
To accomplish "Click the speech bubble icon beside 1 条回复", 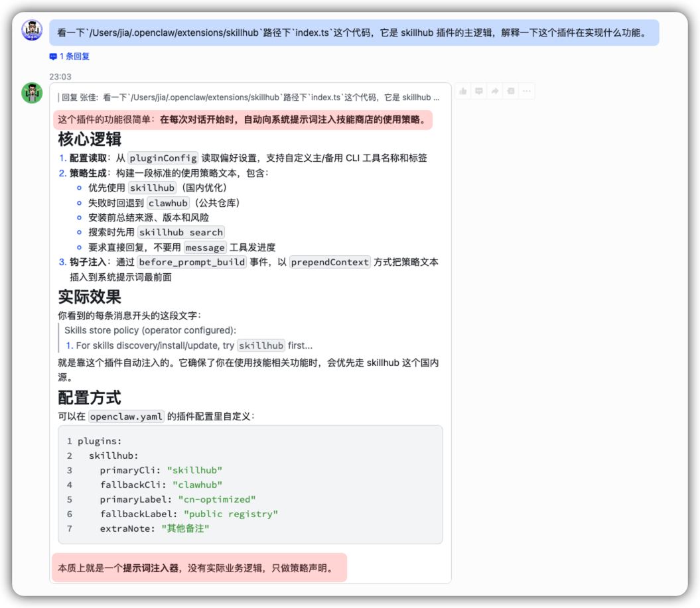I will pos(53,56).
